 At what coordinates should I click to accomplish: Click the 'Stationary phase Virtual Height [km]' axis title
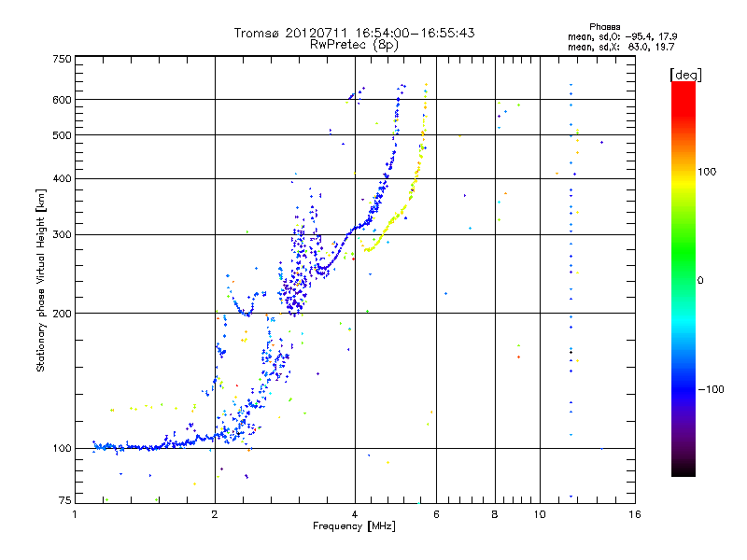pos(40,281)
